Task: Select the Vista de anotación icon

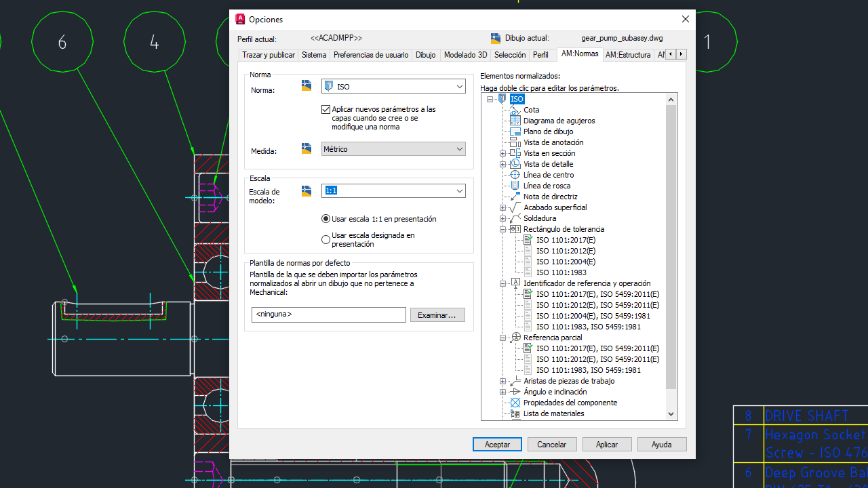Action: 515,142
